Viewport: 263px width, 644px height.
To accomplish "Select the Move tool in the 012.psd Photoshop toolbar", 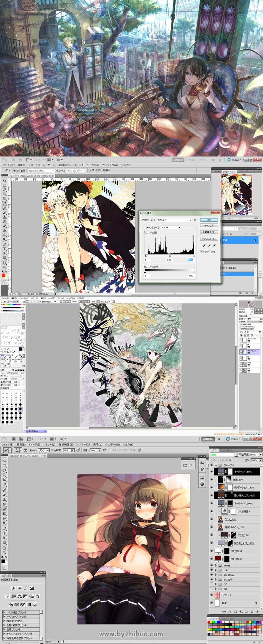I will (4, 461).
